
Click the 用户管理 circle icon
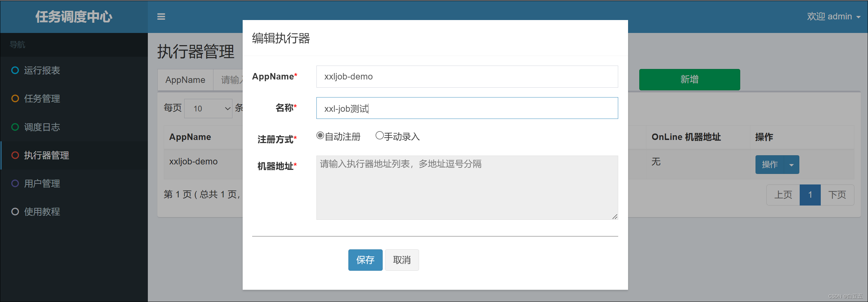(x=15, y=183)
